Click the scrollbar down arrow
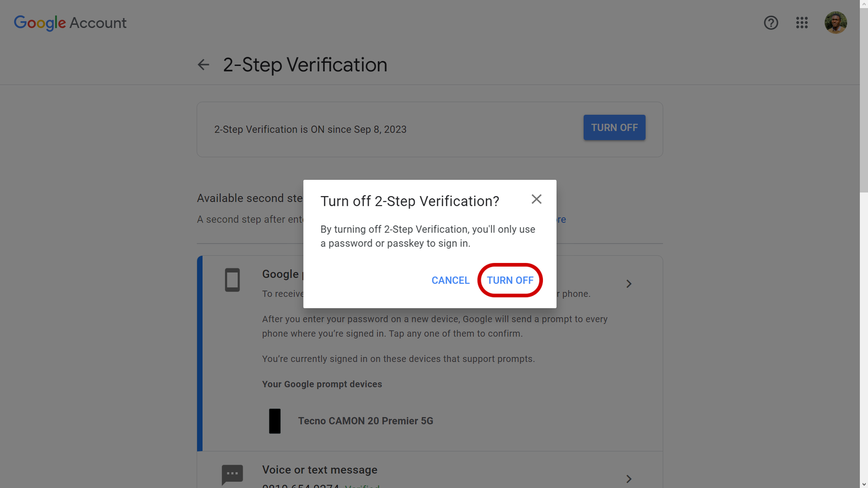Image resolution: width=868 pixels, height=488 pixels. coord(864,484)
